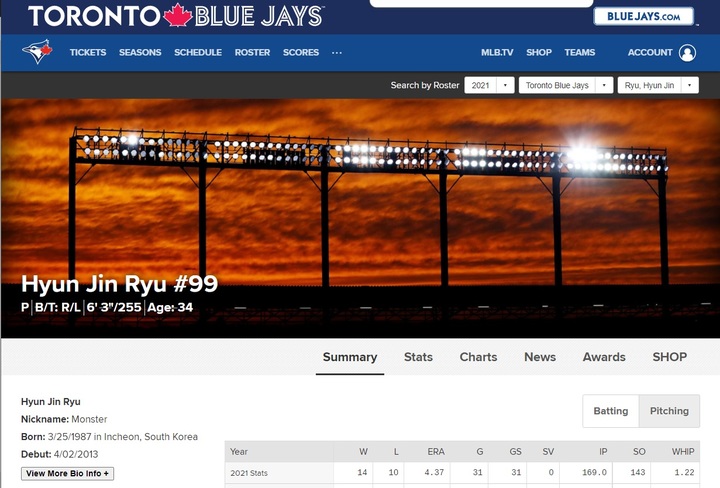The width and height of the screenshot is (720, 488).
Task: Click the IP column header
Action: coord(603,452)
